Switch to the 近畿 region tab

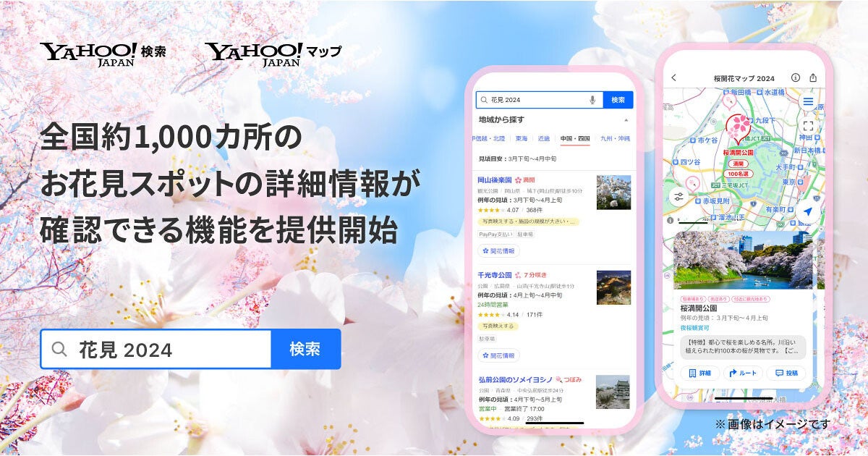click(545, 138)
